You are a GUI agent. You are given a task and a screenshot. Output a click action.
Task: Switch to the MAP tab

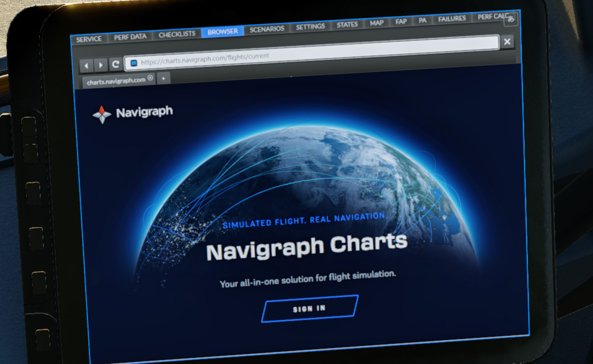[x=376, y=23]
